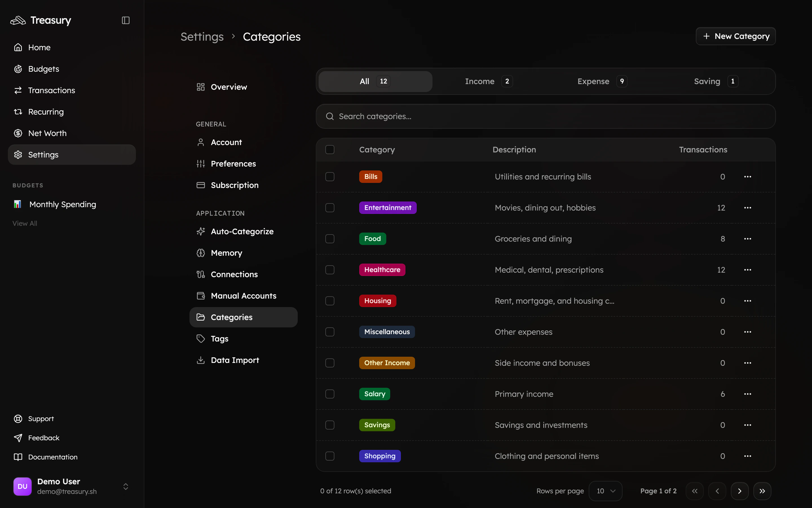Click the Home house icon
812x508 pixels.
pos(18,47)
